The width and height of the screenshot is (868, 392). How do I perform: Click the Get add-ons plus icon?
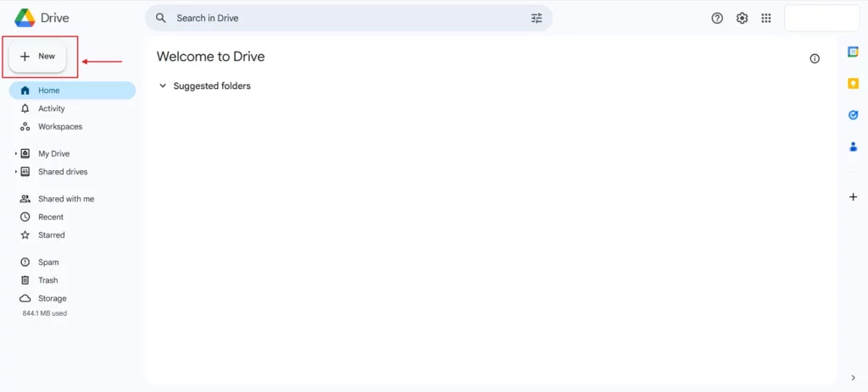[x=853, y=197]
